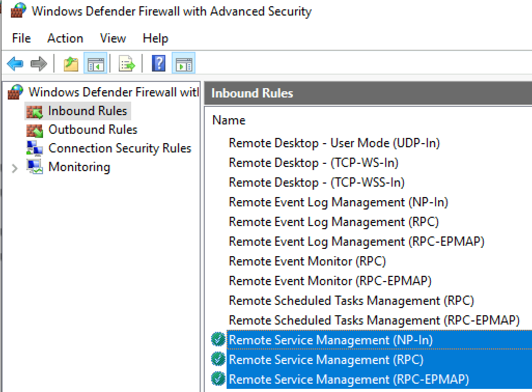Click the Forward arrow toolbar icon
The width and height of the screenshot is (532, 392).
point(39,63)
